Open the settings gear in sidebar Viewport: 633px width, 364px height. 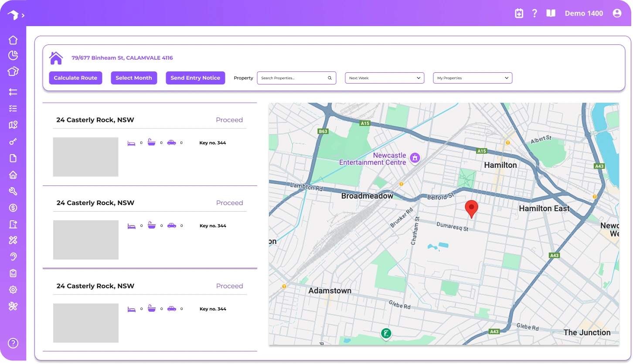click(x=13, y=290)
